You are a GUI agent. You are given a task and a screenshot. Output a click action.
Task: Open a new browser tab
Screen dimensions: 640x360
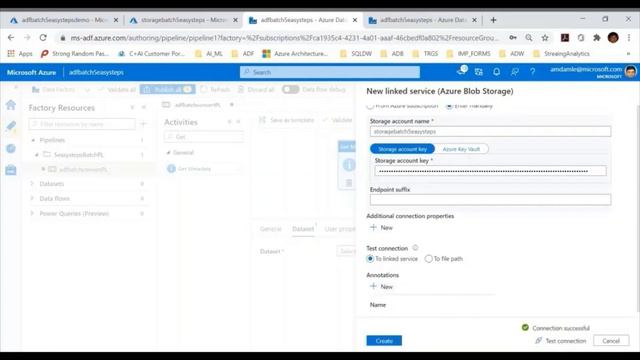point(493,20)
